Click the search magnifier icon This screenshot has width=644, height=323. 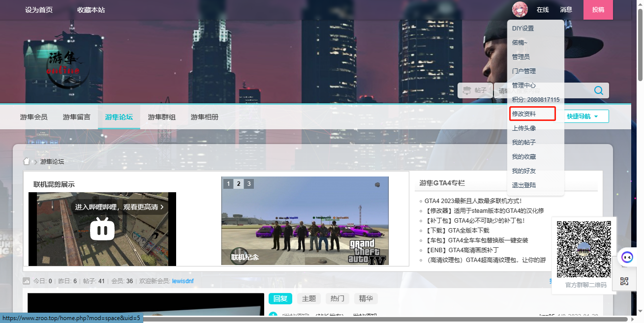pos(599,90)
